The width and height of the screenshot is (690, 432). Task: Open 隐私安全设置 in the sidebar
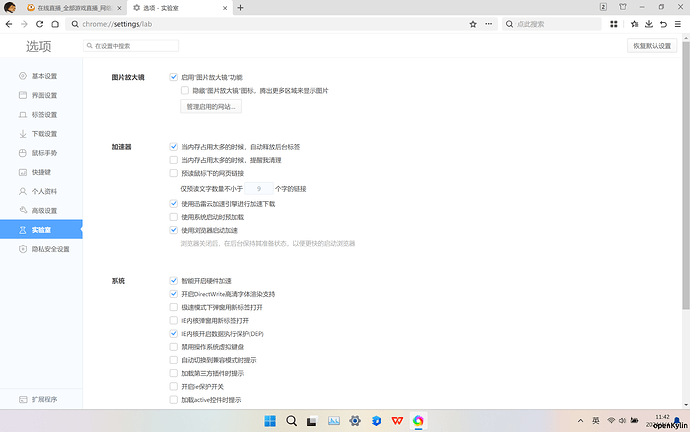(x=41, y=249)
